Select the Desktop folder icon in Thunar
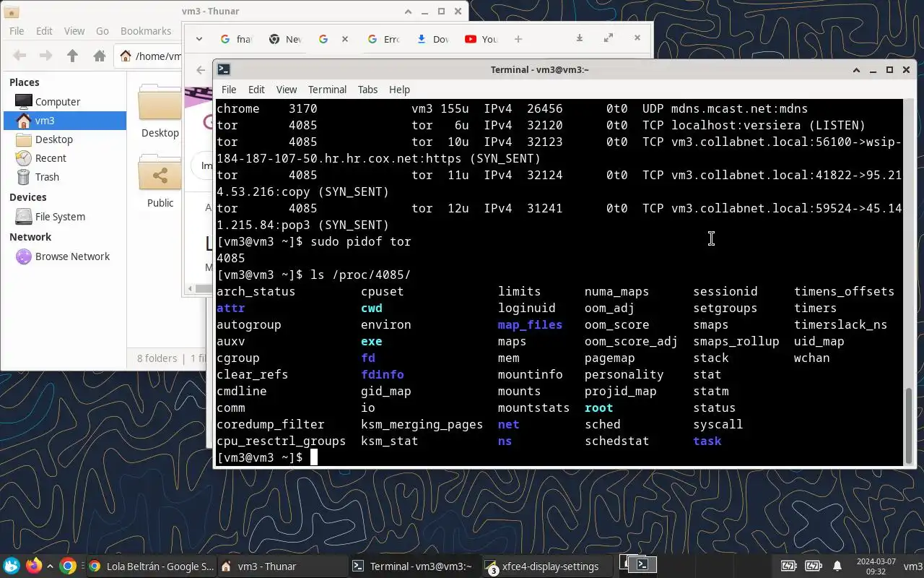The height and width of the screenshot is (578, 924). click(x=160, y=104)
